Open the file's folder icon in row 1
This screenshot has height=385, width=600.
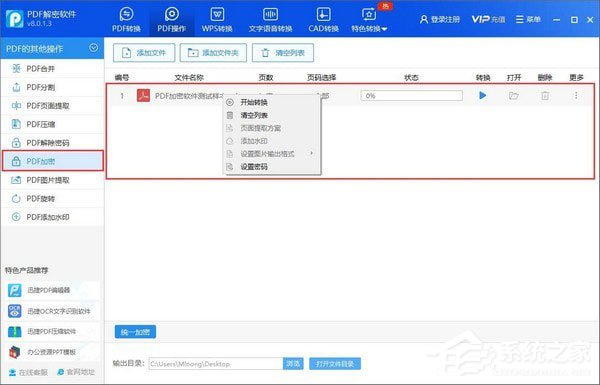(514, 95)
